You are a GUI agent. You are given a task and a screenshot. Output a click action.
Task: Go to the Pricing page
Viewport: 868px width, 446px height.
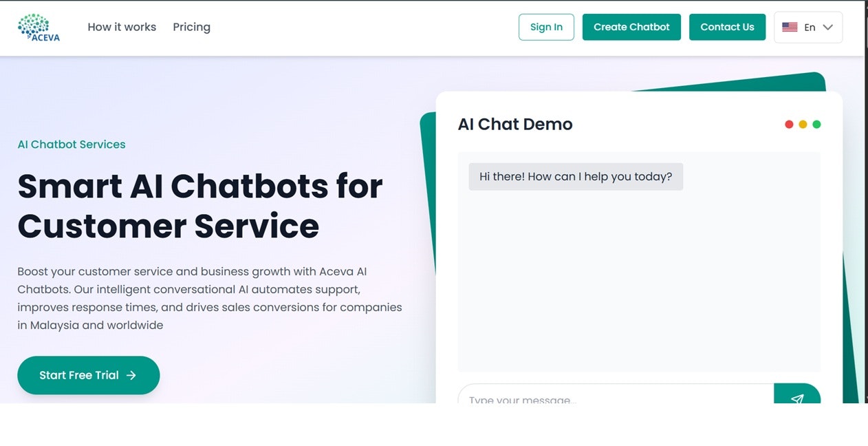click(191, 27)
